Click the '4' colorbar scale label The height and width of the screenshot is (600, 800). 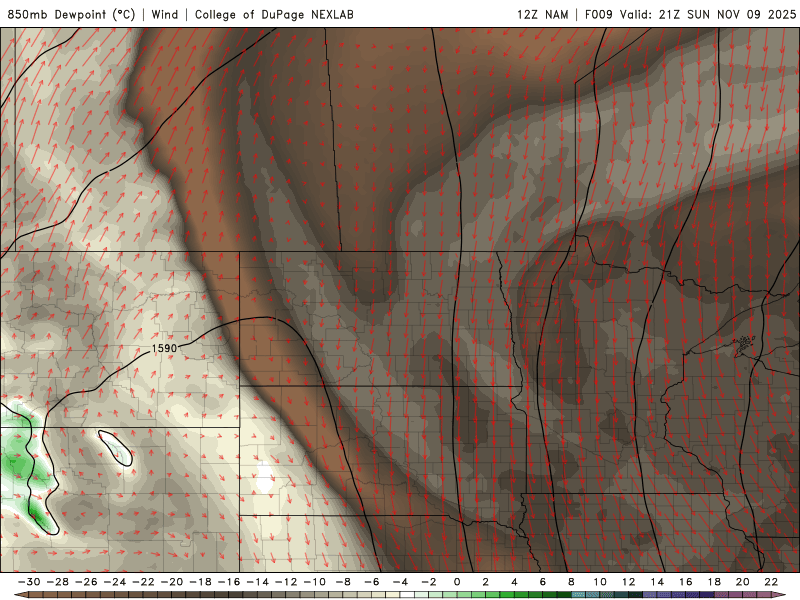[x=514, y=582]
